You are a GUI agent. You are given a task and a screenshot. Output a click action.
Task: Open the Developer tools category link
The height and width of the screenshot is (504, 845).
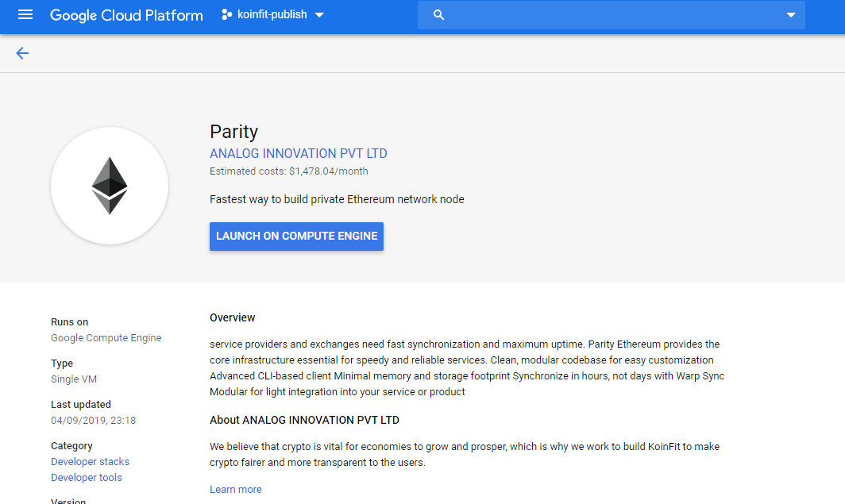[87, 478]
